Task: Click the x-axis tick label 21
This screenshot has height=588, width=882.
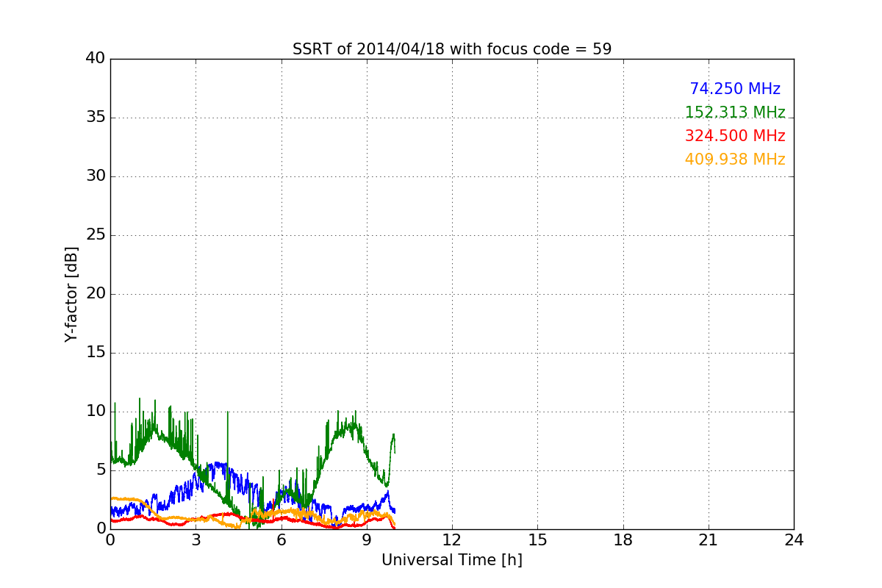Action: (x=709, y=540)
